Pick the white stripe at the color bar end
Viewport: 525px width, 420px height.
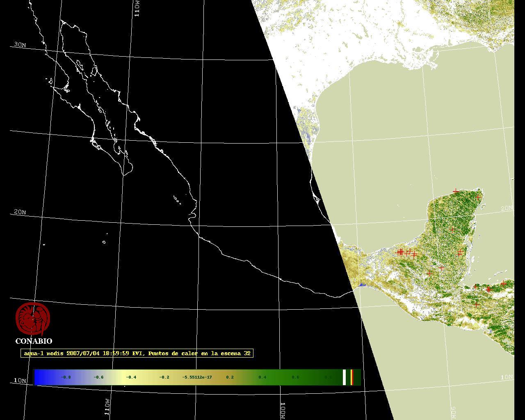(x=345, y=377)
